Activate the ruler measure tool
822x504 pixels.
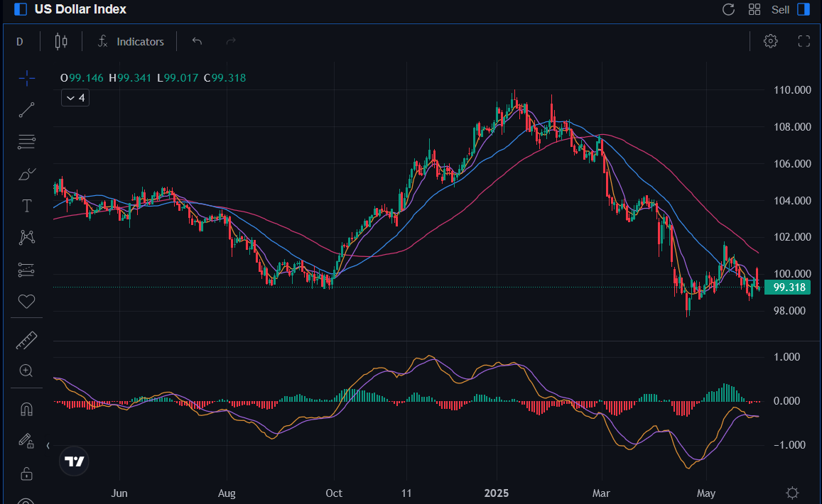(x=27, y=341)
